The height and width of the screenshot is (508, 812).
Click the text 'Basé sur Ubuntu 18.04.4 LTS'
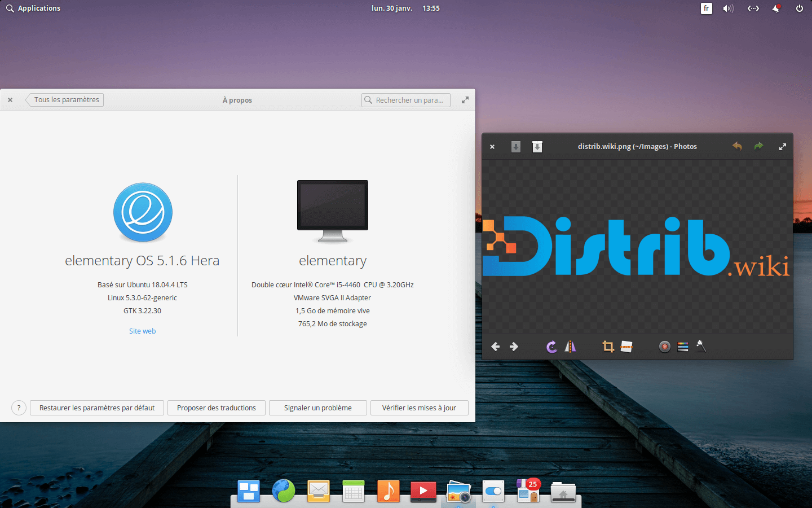pos(143,285)
